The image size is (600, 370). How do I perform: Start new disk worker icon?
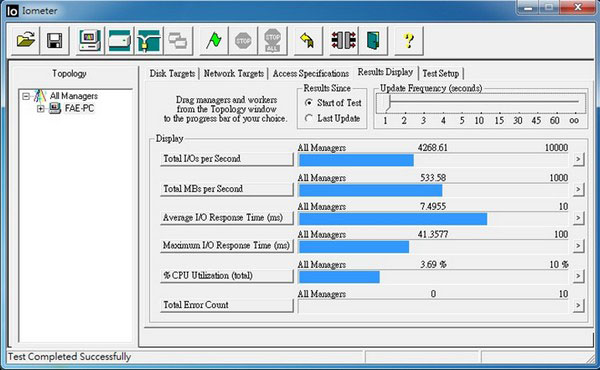coord(119,40)
